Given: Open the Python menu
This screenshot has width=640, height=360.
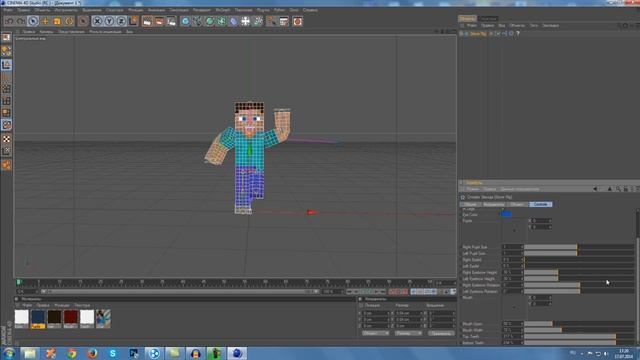Looking at the screenshot, I should [x=279, y=10].
